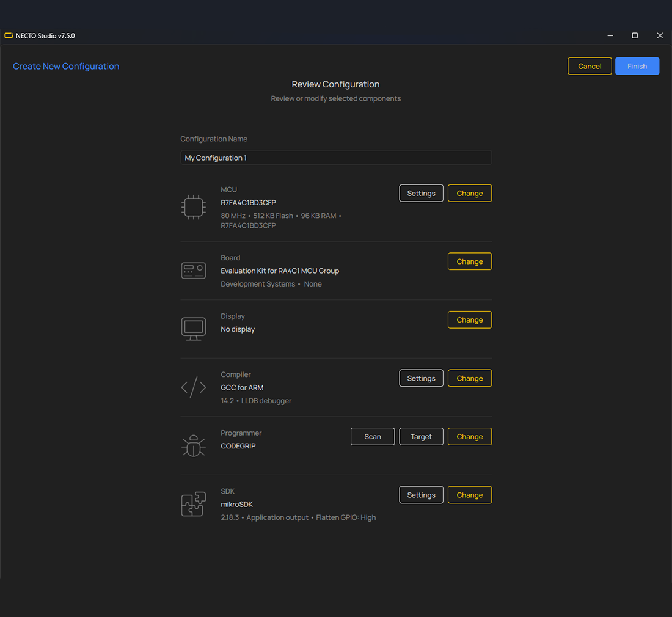Change the mikroSDK selection
672x617 pixels.
point(470,495)
